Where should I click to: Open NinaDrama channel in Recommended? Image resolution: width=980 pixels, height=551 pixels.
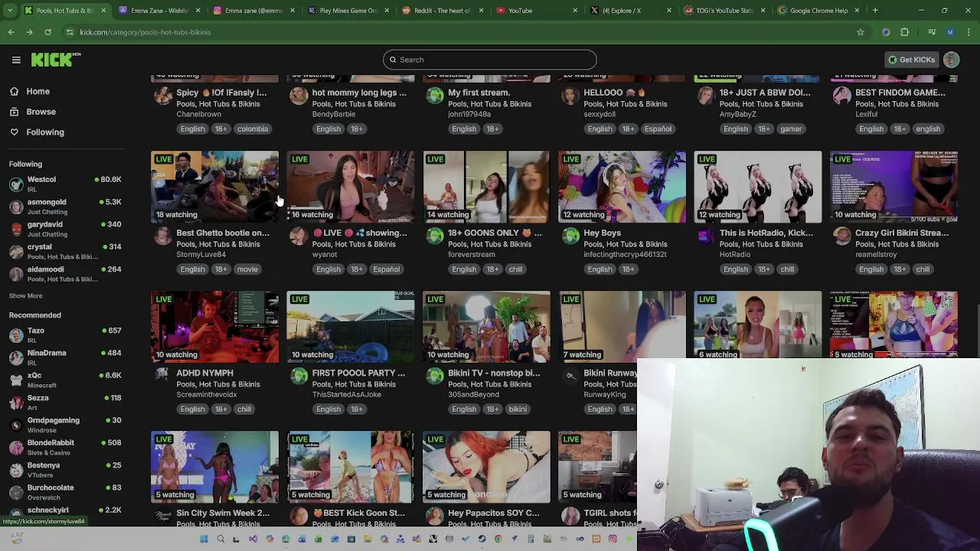point(65,357)
